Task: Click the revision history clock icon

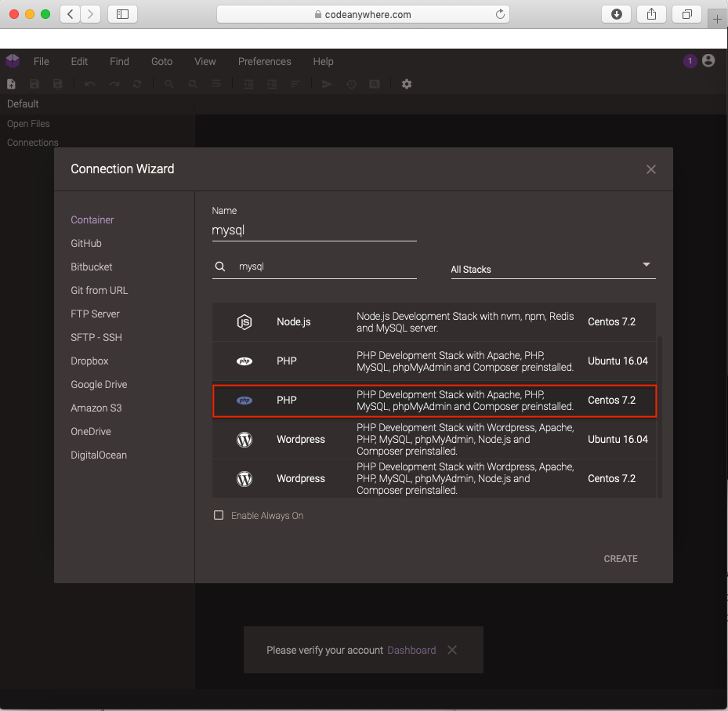Action: pyautogui.click(x=352, y=84)
